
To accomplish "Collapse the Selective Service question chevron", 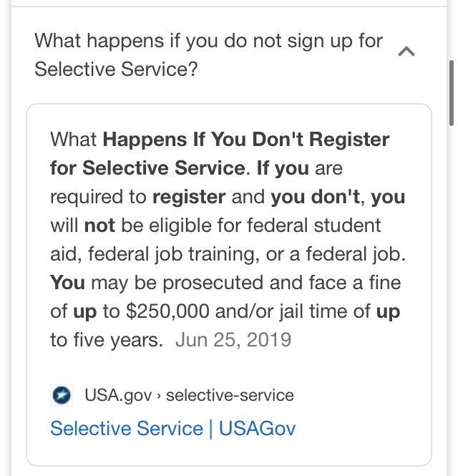I will pyautogui.click(x=406, y=52).
